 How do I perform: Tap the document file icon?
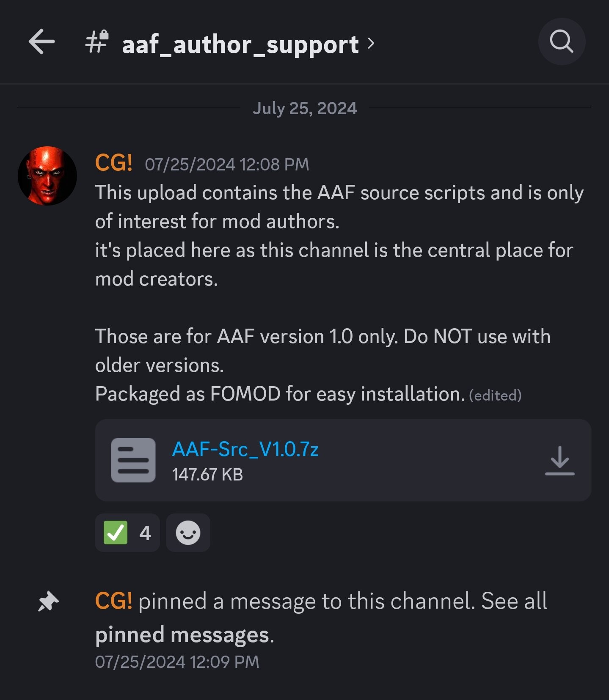tap(133, 460)
